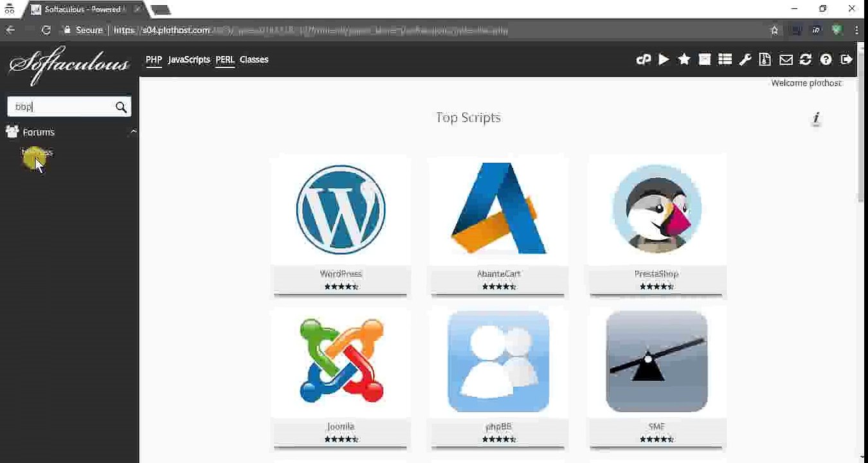
Task: Switch to the PERL scripts tab
Action: click(225, 60)
